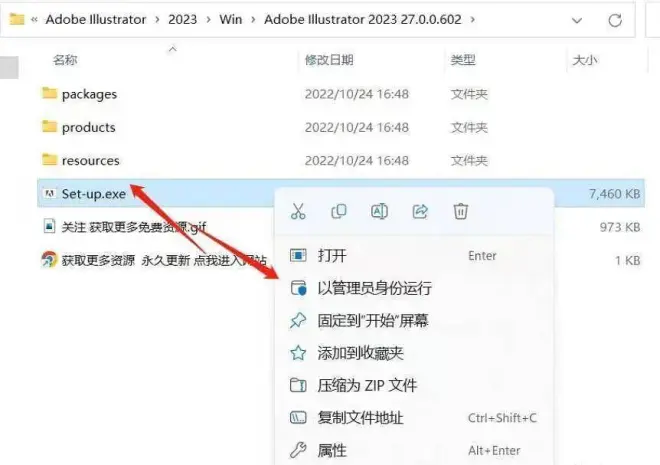The width and height of the screenshot is (660, 465).
Task: Click chevron after Adobe Illustrator breadcrumb
Action: coord(157,20)
